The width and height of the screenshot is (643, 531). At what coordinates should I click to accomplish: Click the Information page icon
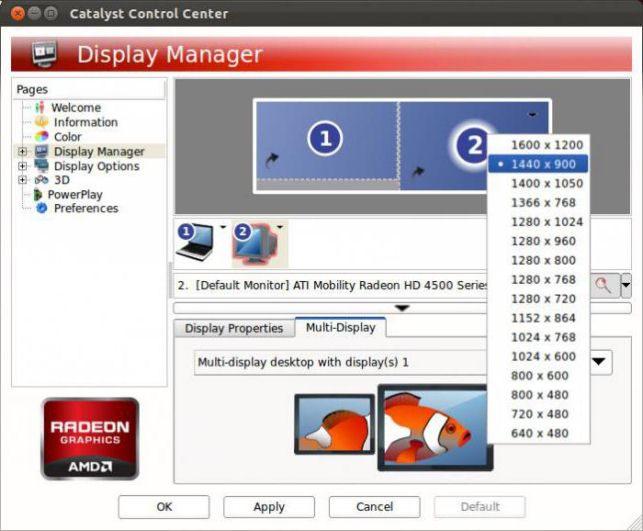click(41, 122)
